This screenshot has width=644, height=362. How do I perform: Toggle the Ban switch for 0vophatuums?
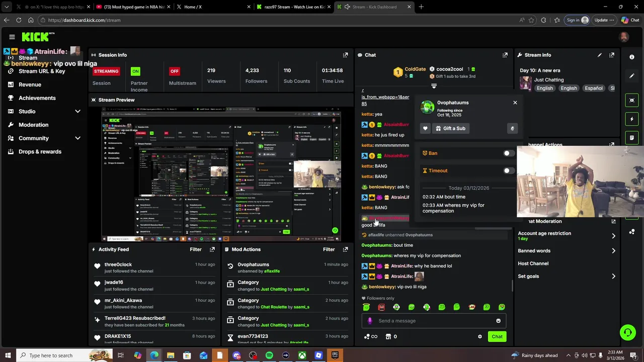pyautogui.click(x=509, y=153)
